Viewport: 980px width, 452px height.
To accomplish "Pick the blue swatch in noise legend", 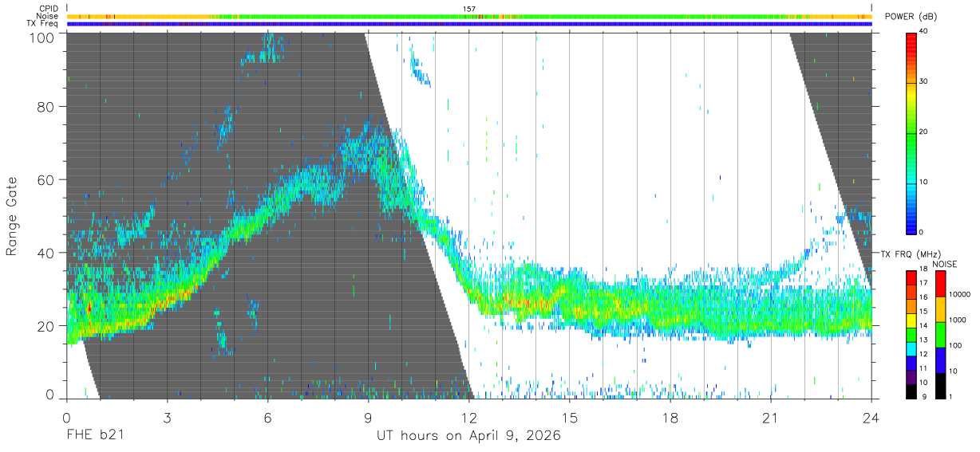I will [x=939, y=360].
